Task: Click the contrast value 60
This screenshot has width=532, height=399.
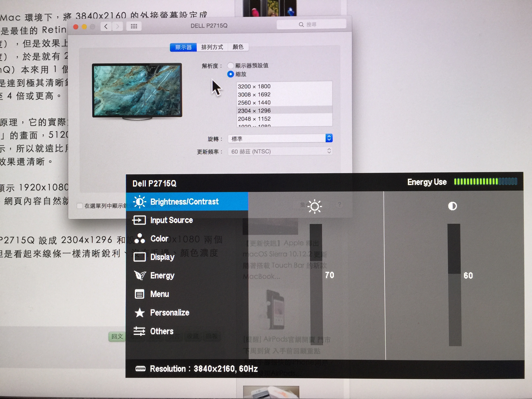Action: (x=468, y=276)
